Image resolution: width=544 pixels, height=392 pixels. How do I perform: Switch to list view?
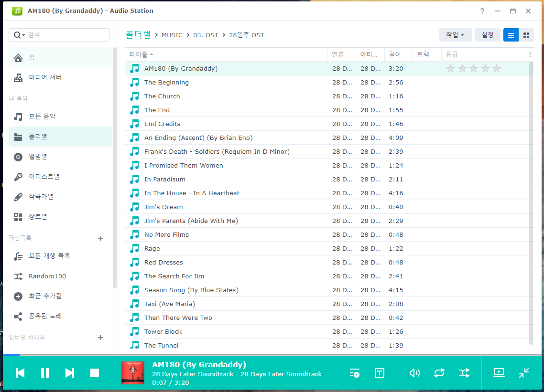511,35
